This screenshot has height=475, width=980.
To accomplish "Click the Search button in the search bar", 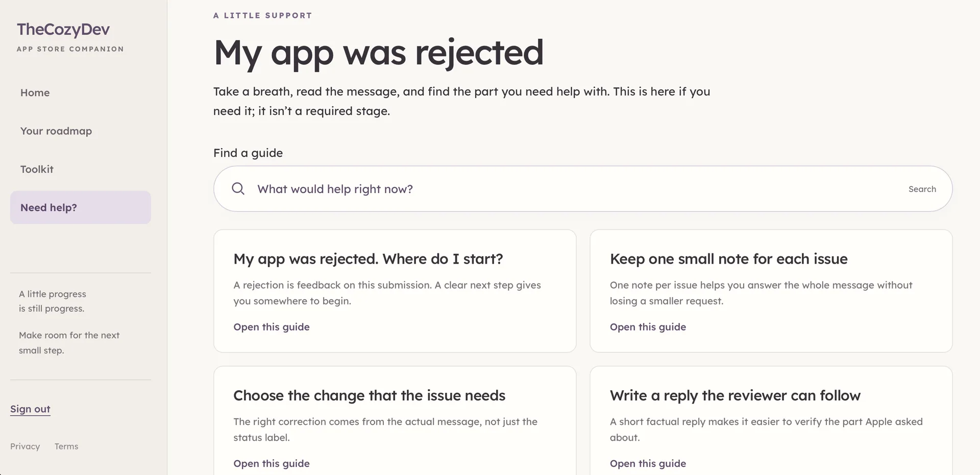I will (922, 189).
